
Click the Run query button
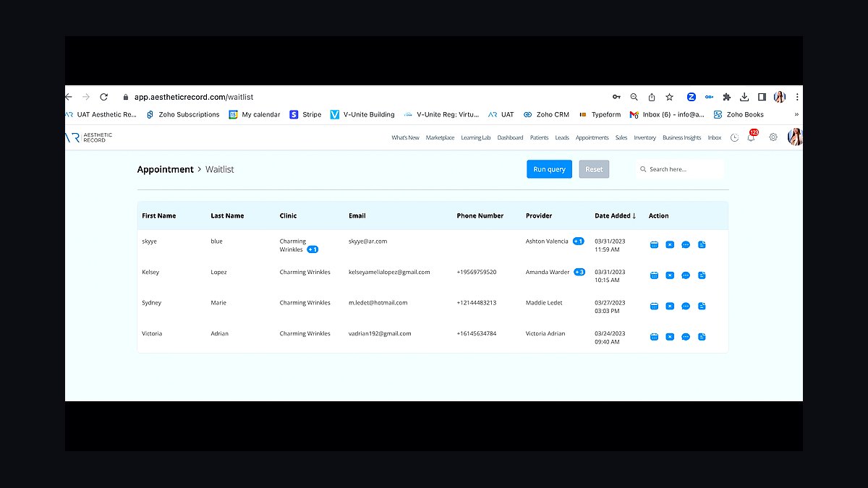click(x=550, y=169)
